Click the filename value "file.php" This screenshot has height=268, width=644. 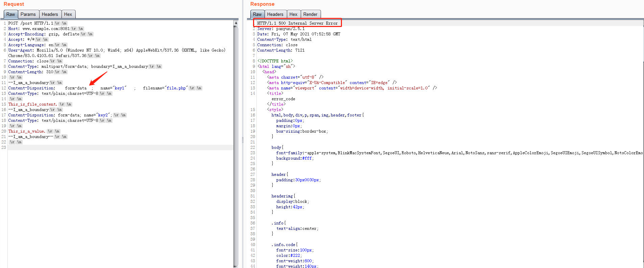176,88
